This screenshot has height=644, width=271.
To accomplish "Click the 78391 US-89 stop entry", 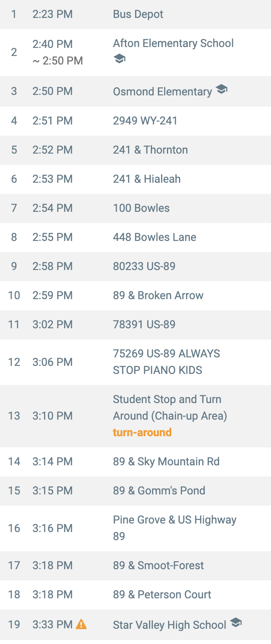I will 135,324.
